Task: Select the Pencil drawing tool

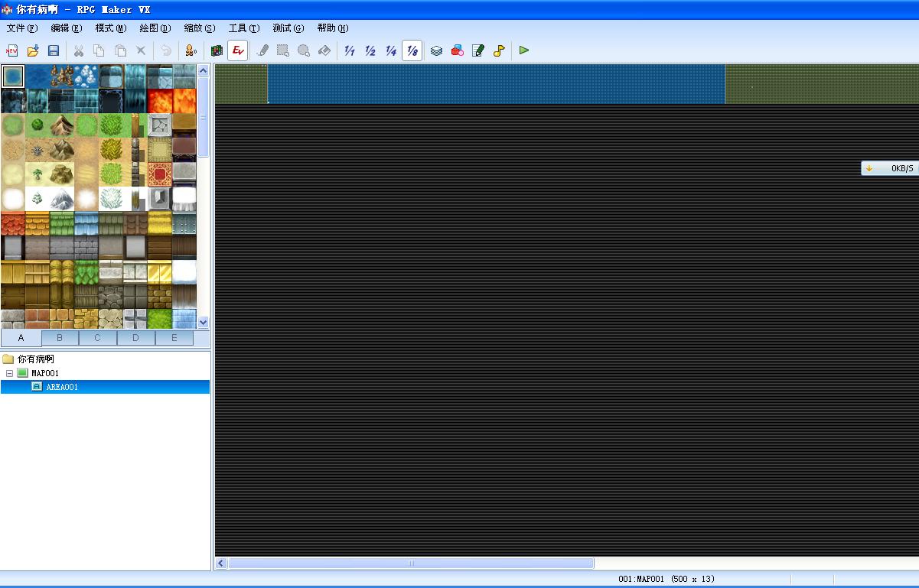Action: [262, 50]
